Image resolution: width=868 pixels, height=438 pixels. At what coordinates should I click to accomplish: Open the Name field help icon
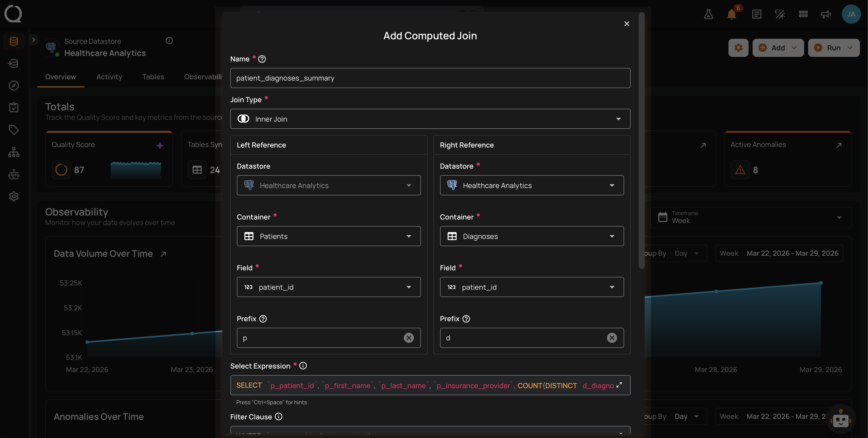262,59
